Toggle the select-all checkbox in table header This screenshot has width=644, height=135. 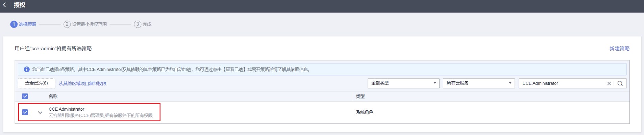[25, 97]
